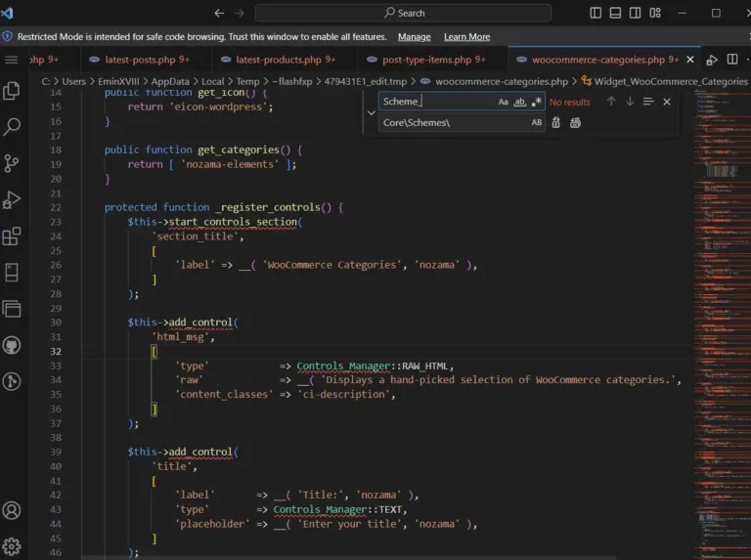
Task: Click Temp in the breadcrumb path
Action: [x=247, y=81]
